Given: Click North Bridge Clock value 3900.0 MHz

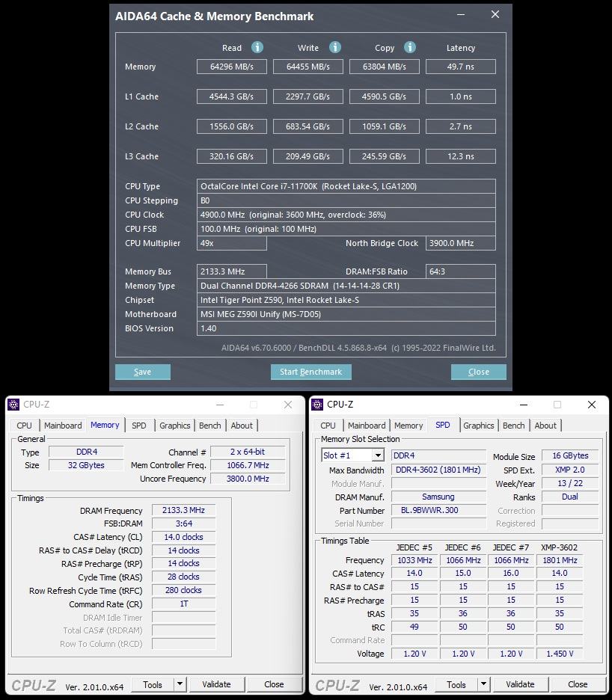Looking at the screenshot, I should click(461, 243).
